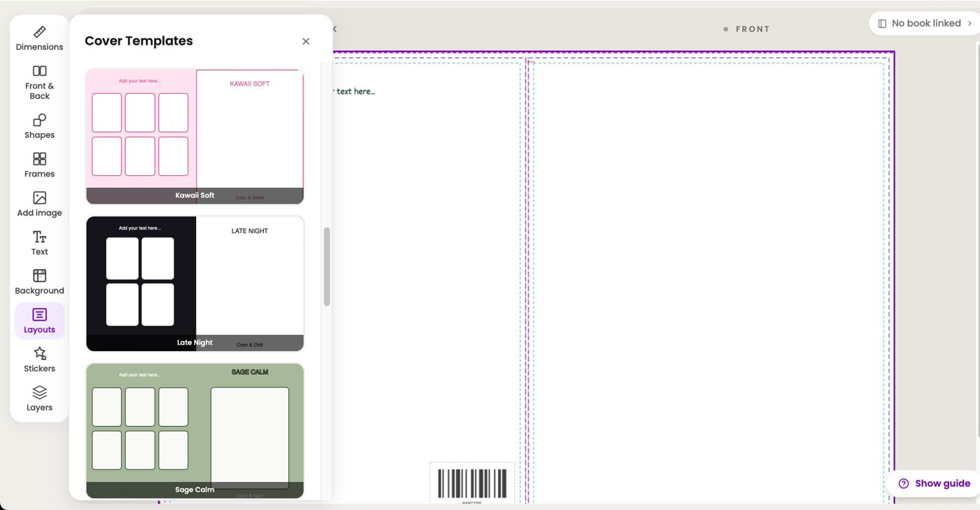Click the Show guide button
Viewport: 980px width, 510px height.
[934, 483]
